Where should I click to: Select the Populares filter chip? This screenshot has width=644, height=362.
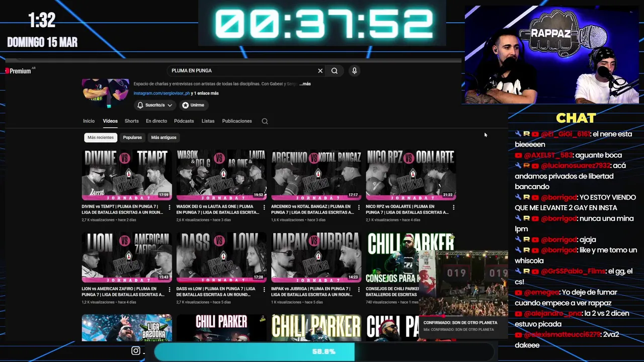132,137
